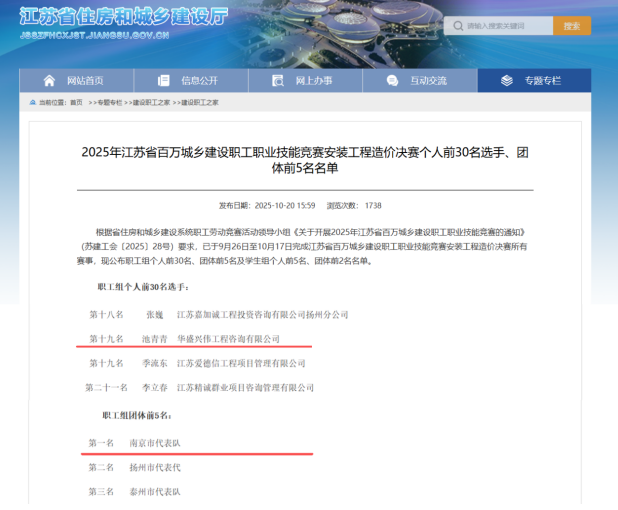Image resolution: width=618 pixels, height=510 pixels.
Task: Follow the first 建设职工之家 breadcrumb link
Action: pos(149,102)
